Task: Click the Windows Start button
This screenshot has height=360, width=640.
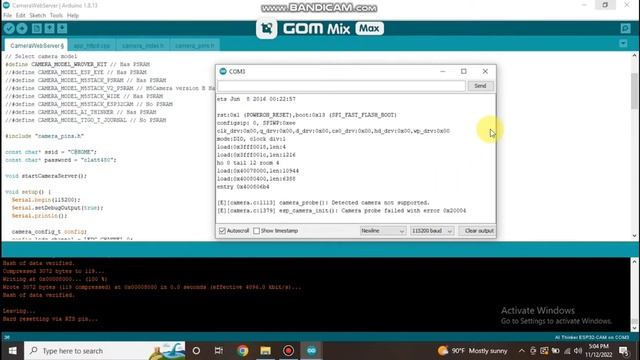Action: click(12, 351)
